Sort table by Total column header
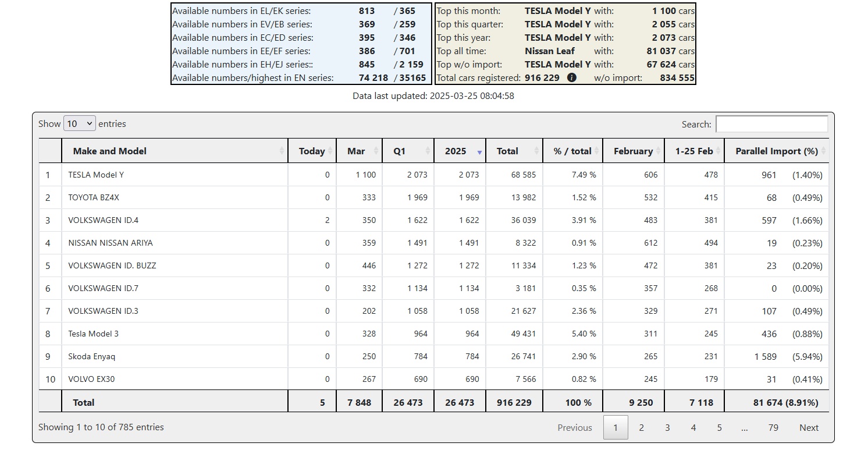 514,151
